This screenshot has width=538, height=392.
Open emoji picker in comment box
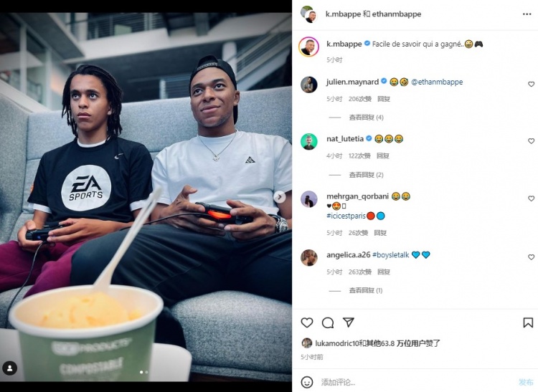307,382
